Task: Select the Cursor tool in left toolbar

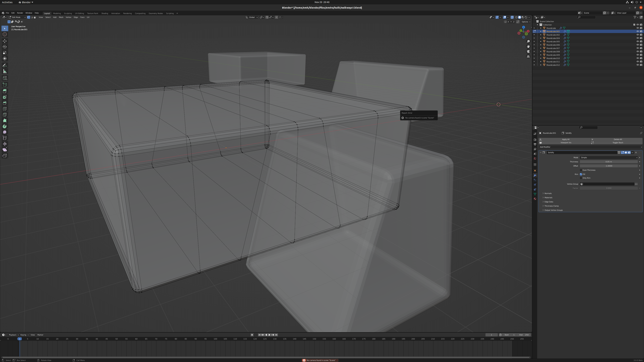Action: (x=5, y=34)
